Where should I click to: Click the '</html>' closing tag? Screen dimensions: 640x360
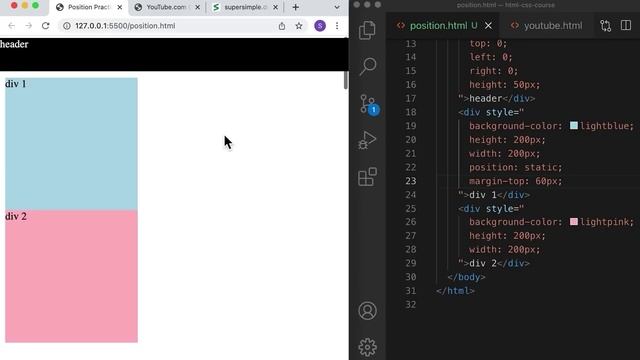click(x=455, y=291)
